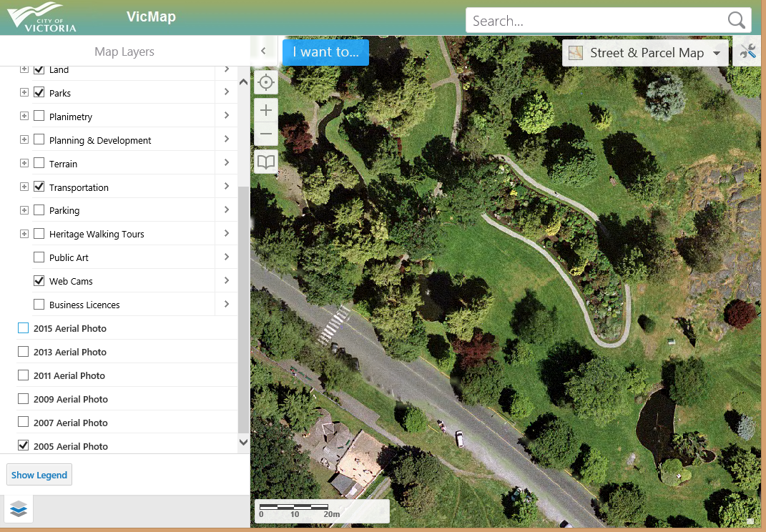Viewport: 766px width, 532px height.
Task: Uncheck the Web Cams checkbox
Action: tap(39, 280)
